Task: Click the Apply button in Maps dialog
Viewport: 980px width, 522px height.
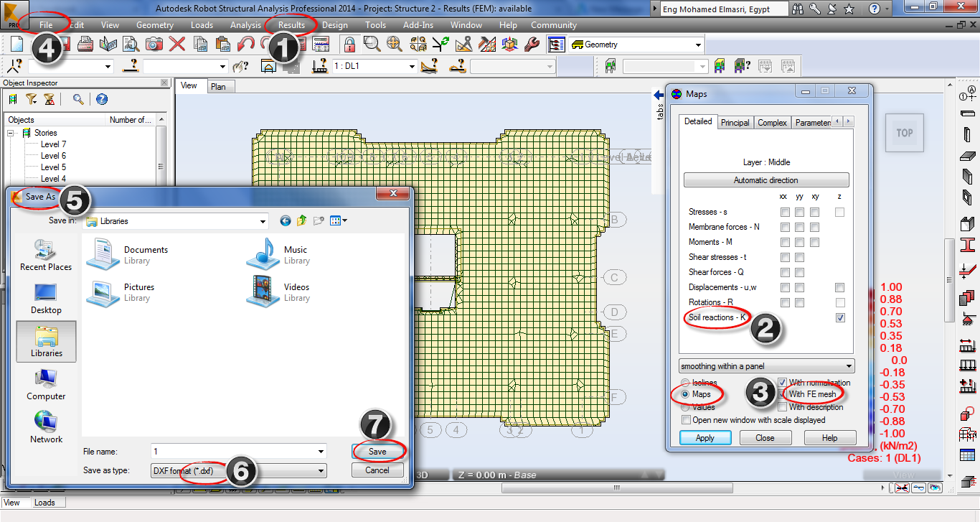Action: coord(705,438)
